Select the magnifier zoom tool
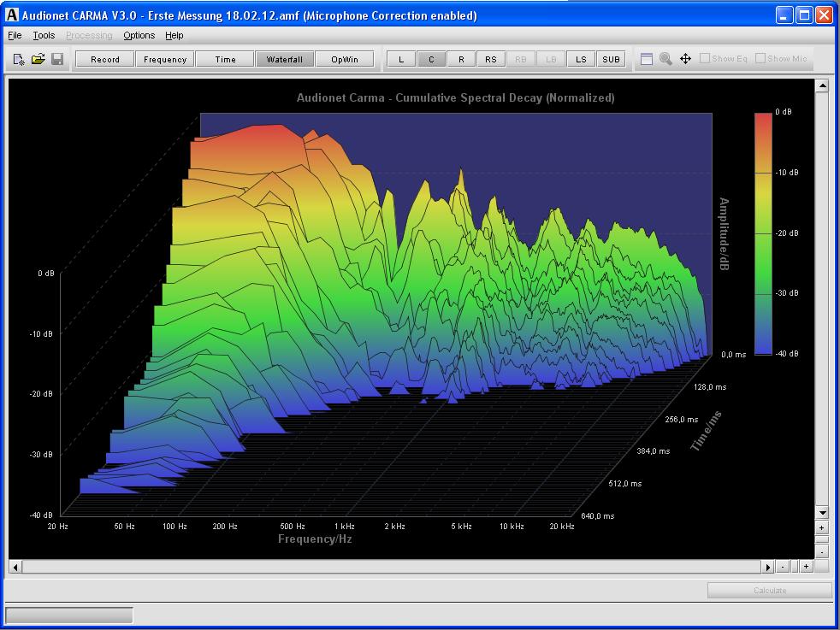 click(x=665, y=59)
